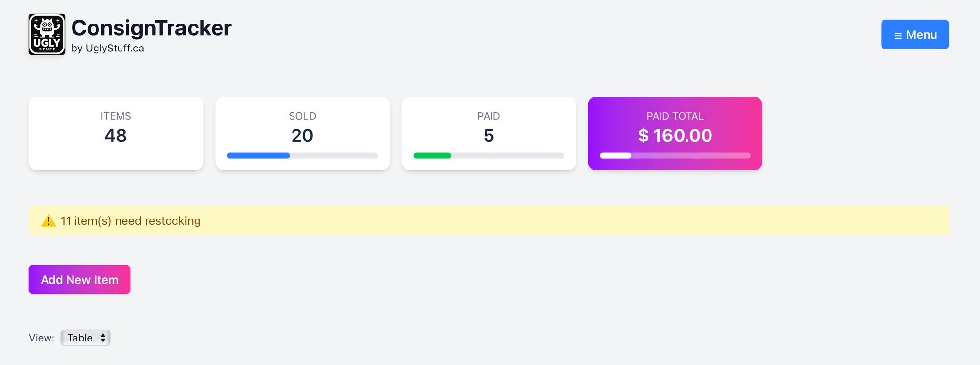Click the View: label
Viewport: 980px width, 365px height.
click(x=42, y=338)
